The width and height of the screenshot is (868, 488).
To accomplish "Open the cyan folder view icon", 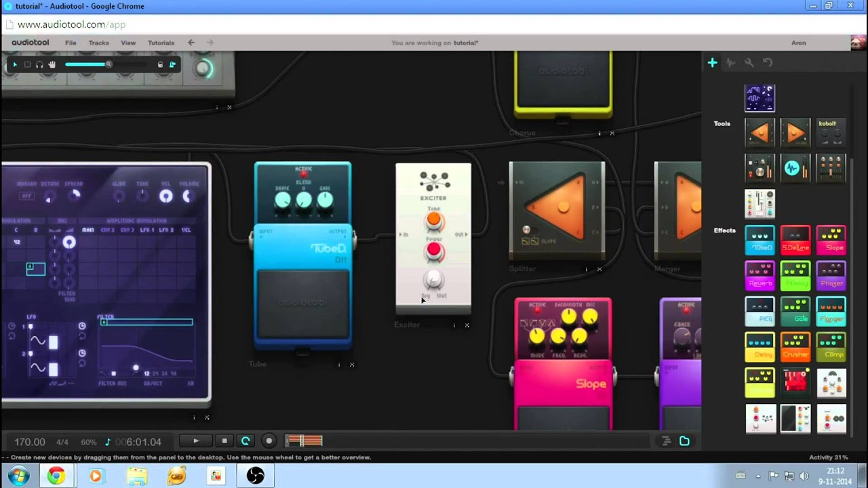I will tap(685, 441).
